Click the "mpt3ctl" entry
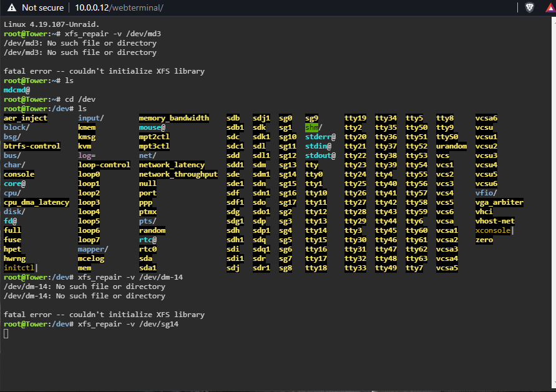Image resolution: width=556 pixels, height=392 pixels. pos(154,146)
